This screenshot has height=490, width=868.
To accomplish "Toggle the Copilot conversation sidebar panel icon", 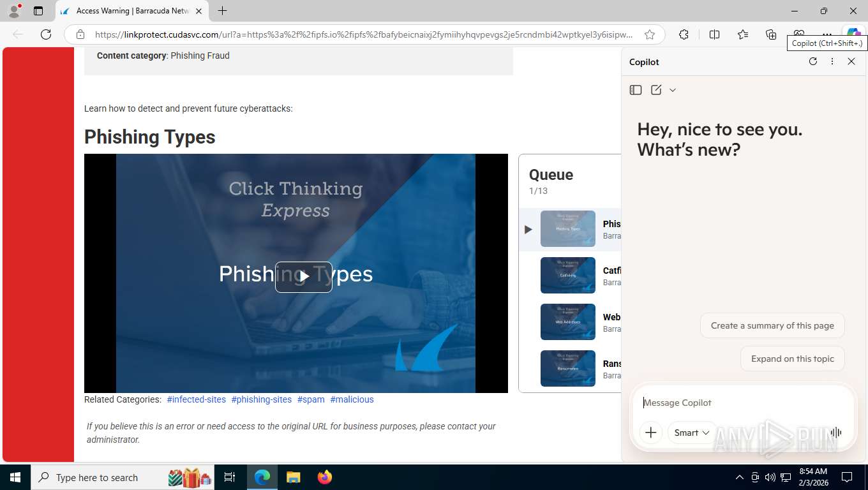I will [635, 90].
